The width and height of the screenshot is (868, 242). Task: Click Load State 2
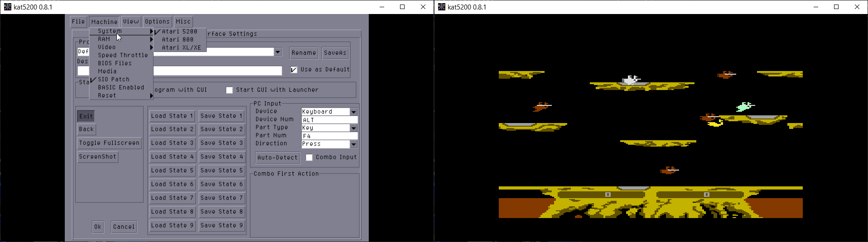172,129
